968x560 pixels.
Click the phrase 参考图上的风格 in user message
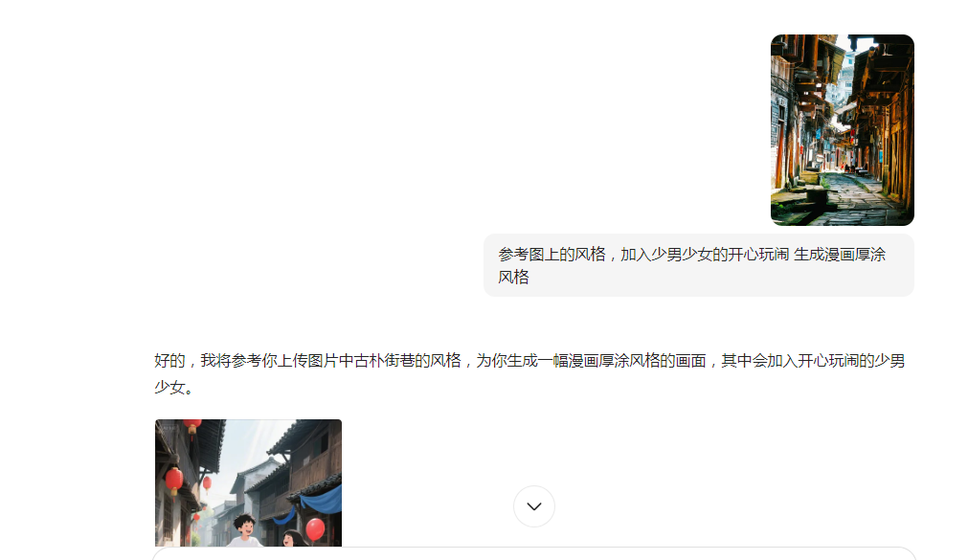552,255
